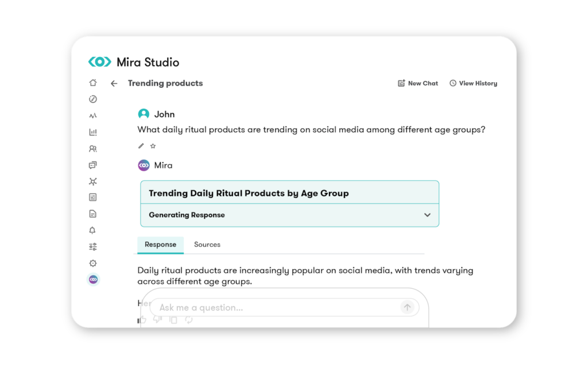
Task: Switch to the Sources tab
Action: point(207,245)
